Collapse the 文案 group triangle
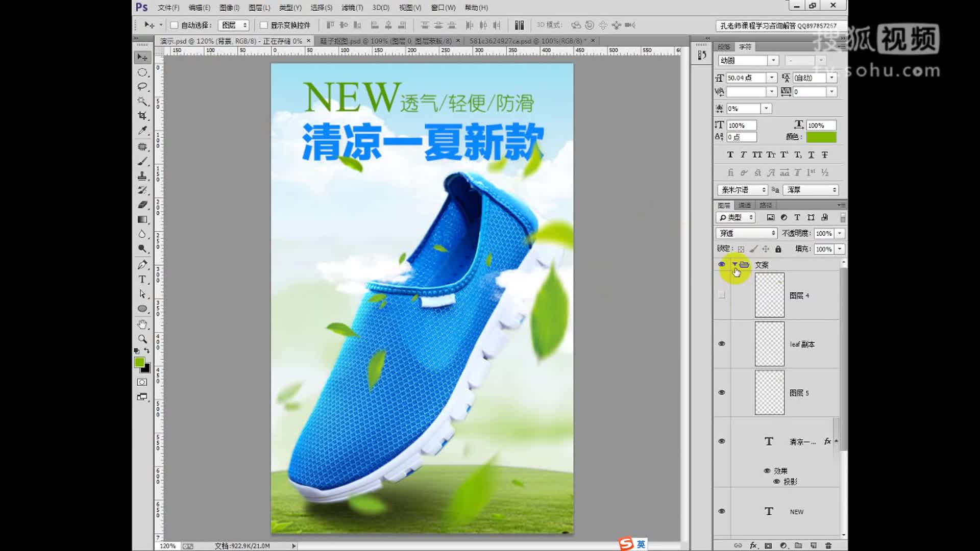The image size is (980, 551). [734, 264]
